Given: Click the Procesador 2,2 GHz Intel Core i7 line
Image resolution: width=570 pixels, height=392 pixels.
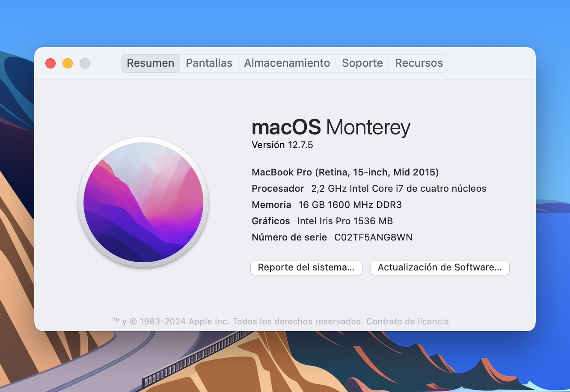Looking at the screenshot, I should coord(369,189).
